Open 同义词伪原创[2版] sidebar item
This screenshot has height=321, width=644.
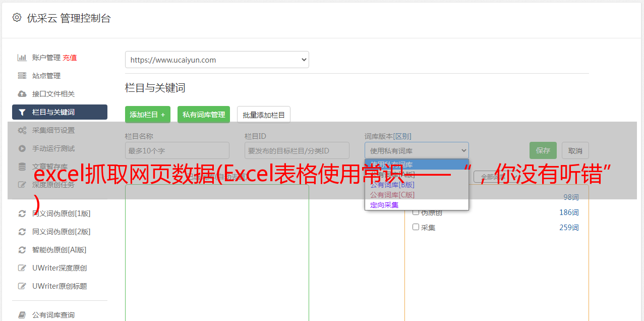(x=62, y=232)
